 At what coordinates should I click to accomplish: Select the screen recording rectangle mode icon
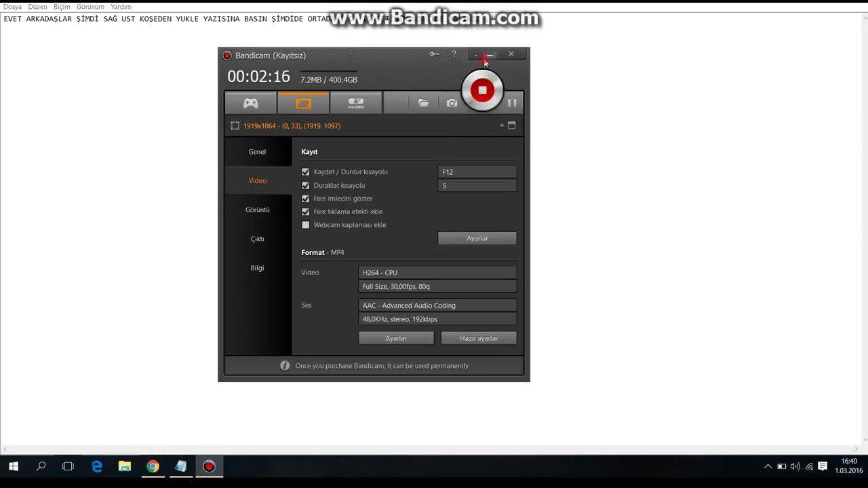click(x=303, y=103)
